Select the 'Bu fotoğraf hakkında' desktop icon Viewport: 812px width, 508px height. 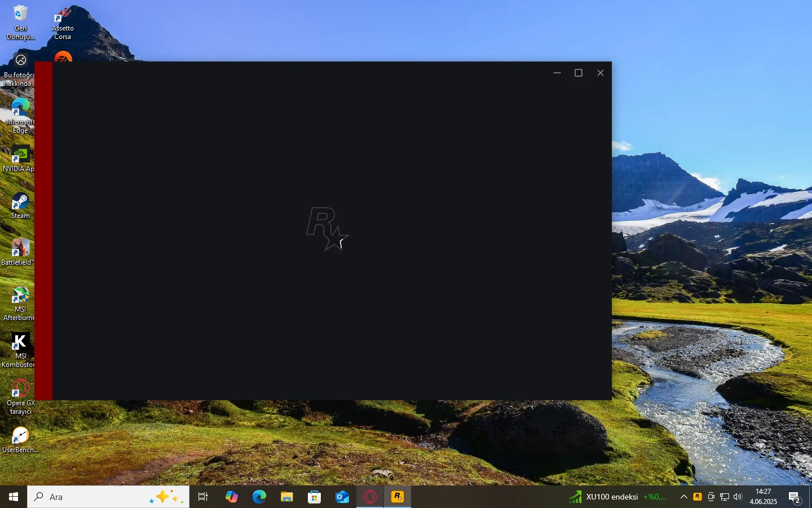click(19, 71)
